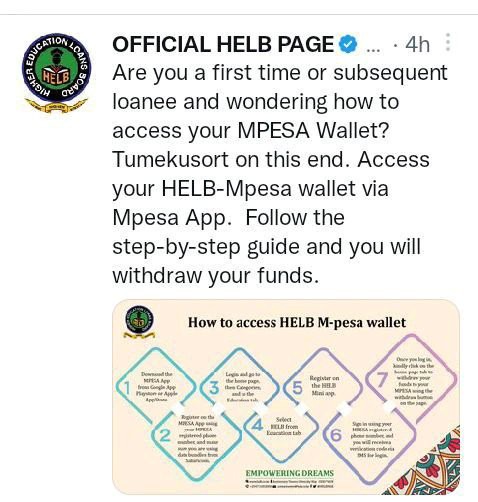Click the blue verified badge
Screen dimensions: 478x502
(348, 44)
